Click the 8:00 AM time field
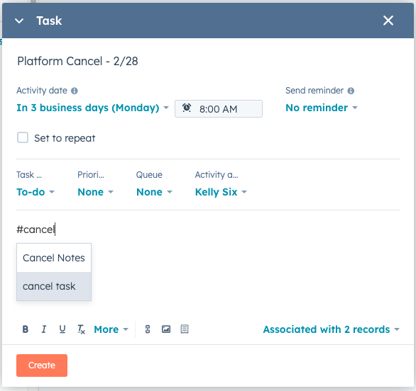This screenshot has height=391, width=416. [219, 109]
